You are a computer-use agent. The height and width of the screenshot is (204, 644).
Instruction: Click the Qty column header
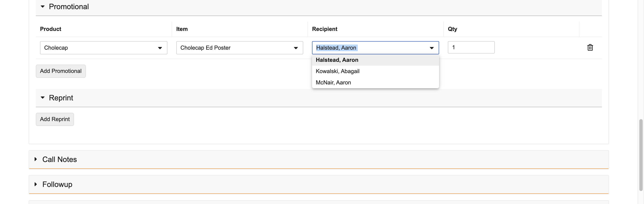[452, 29]
